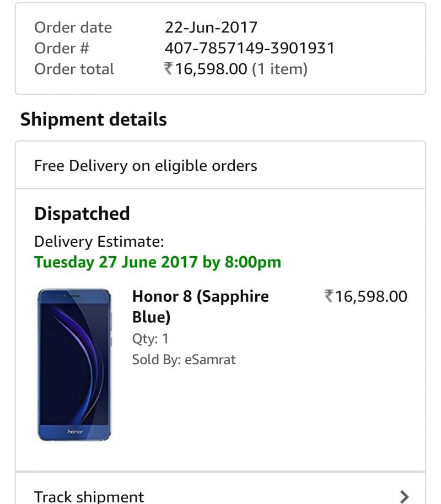Tap the Shipment details heading

pos(94,119)
